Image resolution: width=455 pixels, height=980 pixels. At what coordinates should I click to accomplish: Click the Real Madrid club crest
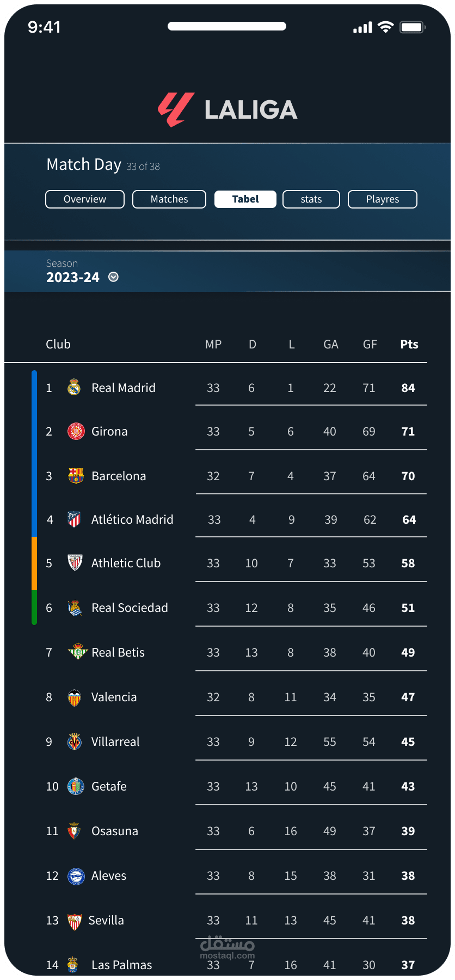[x=74, y=388]
